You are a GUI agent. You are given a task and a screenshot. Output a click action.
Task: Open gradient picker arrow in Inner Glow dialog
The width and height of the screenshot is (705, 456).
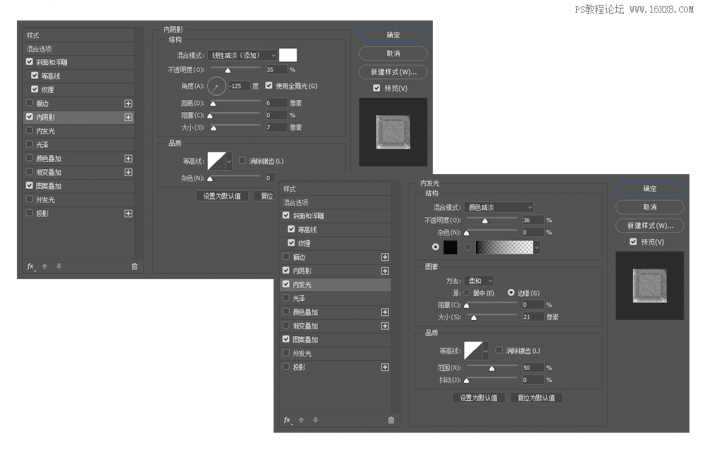(537, 247)
